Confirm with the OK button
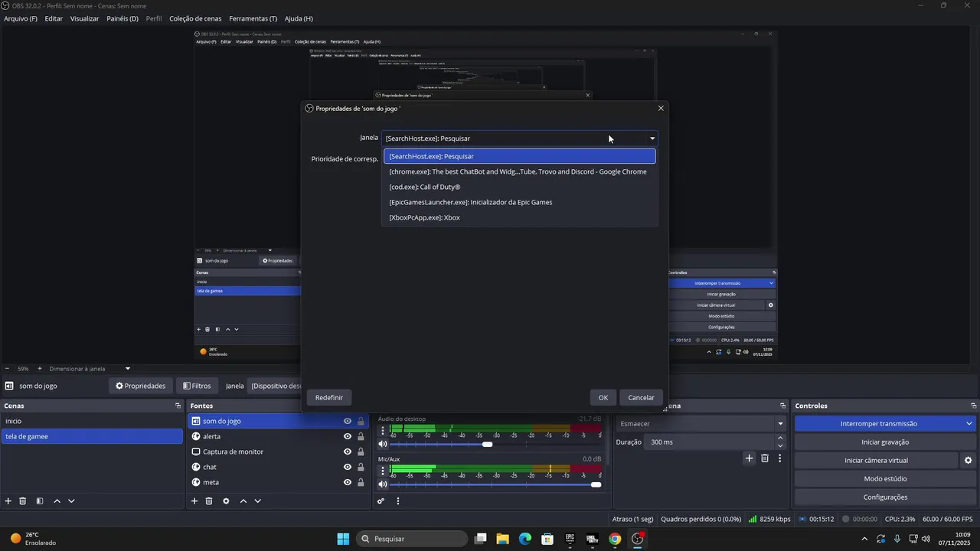Image resolution: width=980 pixels, height=551 pixels. [x=603, y=397]
